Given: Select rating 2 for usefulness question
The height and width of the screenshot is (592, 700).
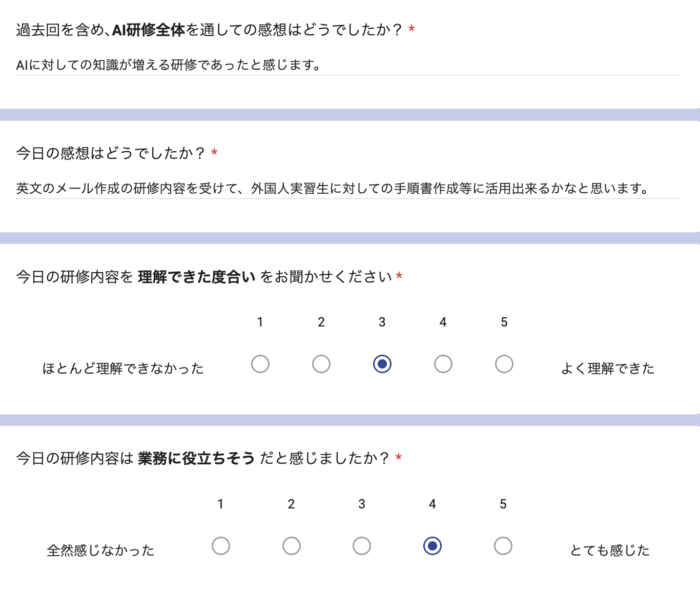Looking at the screenshot, I should 291,546.
